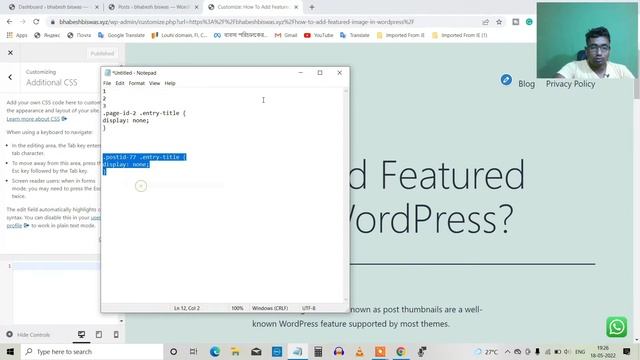Open the WhatsApp chat floating icon
640x360 pixels.
[616, 327]
